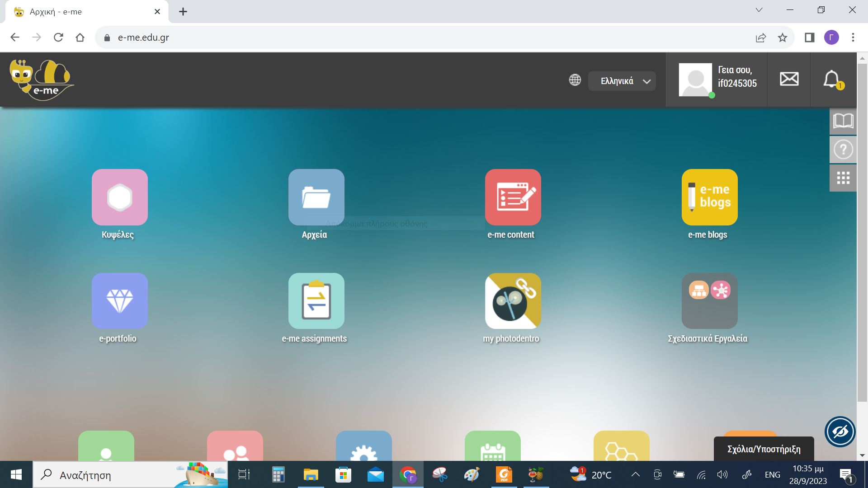This screenshot has height=488, width=868.
Task: Open the Mail app on the taskbar
Action: (376, 474)
